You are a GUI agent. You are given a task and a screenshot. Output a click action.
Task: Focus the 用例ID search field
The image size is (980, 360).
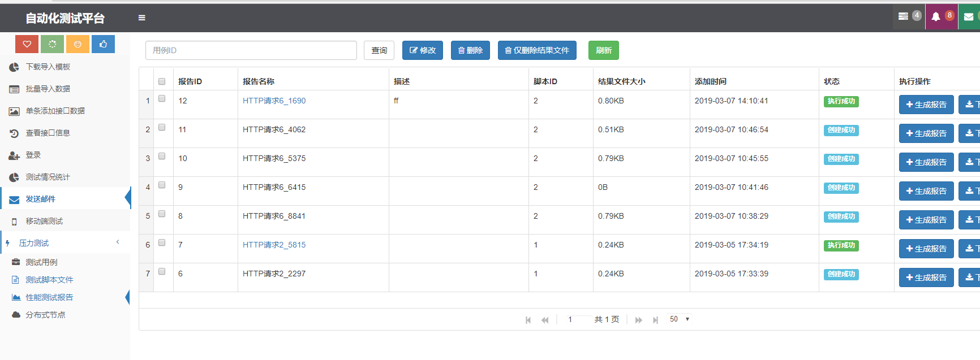[x=251, y=50]
